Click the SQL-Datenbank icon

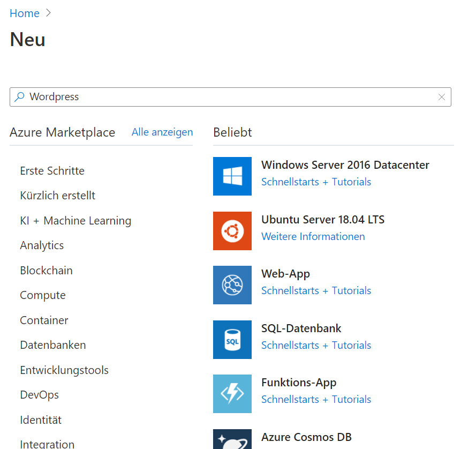(x=232, y=340)
